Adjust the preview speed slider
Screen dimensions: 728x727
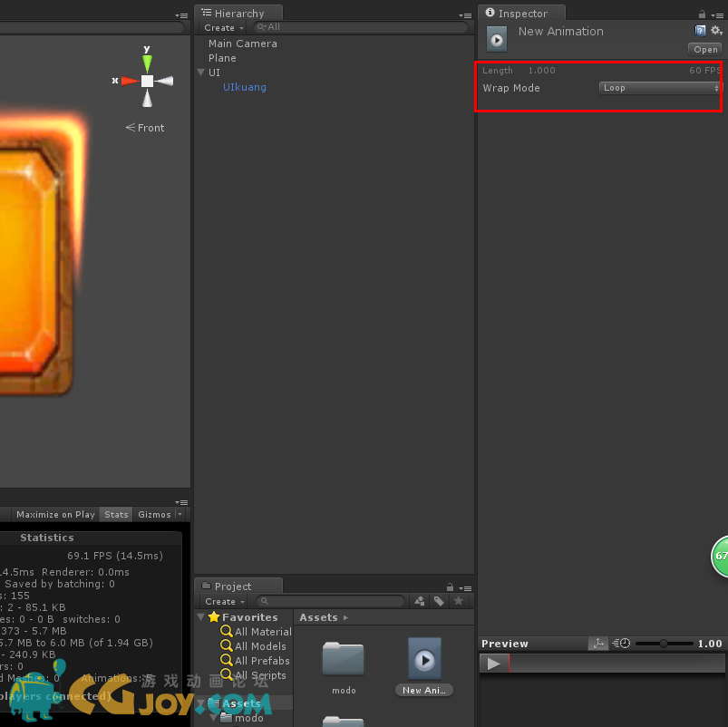[x=664, y=644]
